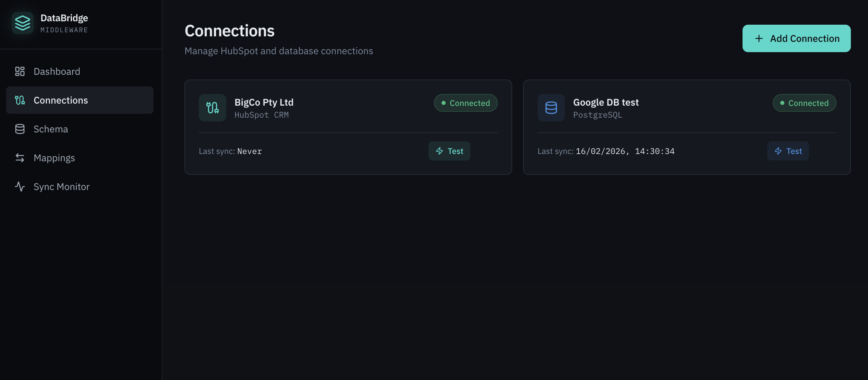Select the BigCo Pty Ltd card title
The height and width of the screenshot is (380, 868).
(264, 102)
